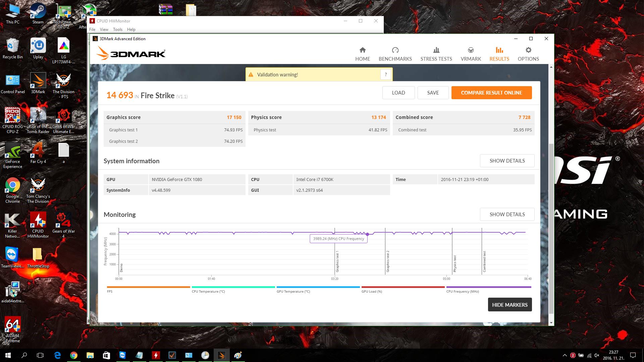Open View menu in HWMonitor window
The height and width of the screenshot is (362, 644).
(x=104, y=29)
